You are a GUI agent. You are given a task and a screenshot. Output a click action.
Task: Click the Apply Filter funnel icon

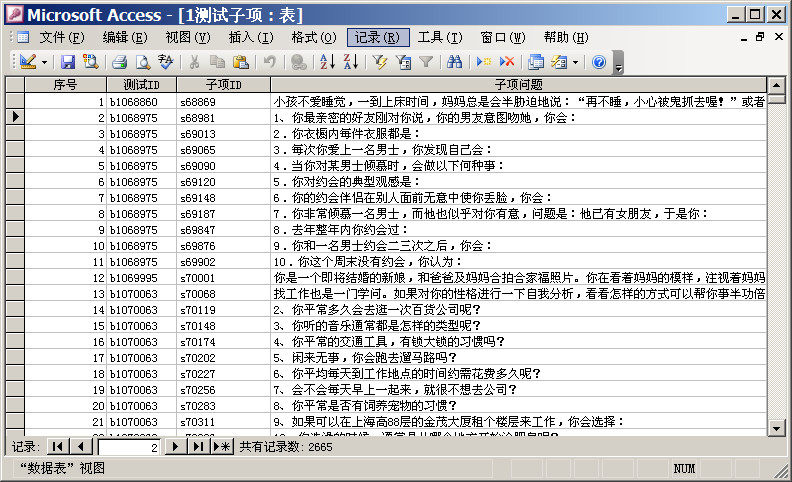point(426,62)
